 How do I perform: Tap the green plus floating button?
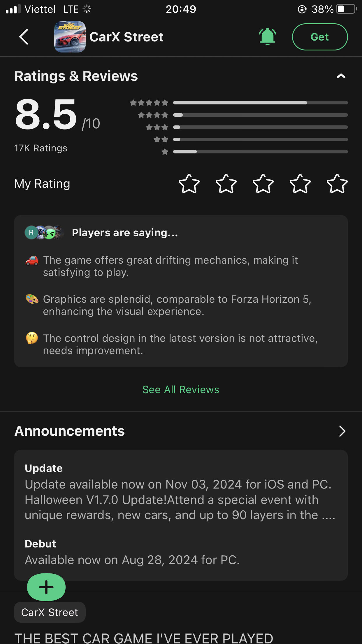(46, 587)
